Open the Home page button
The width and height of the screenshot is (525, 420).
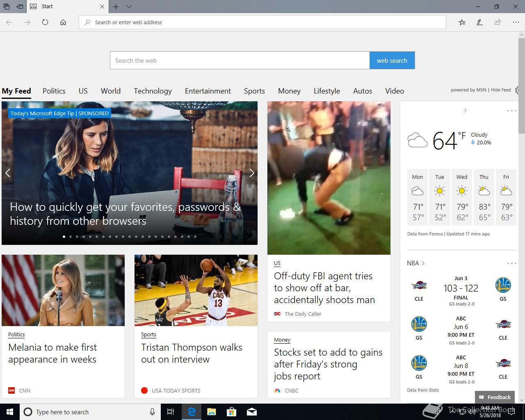point(63,22)
